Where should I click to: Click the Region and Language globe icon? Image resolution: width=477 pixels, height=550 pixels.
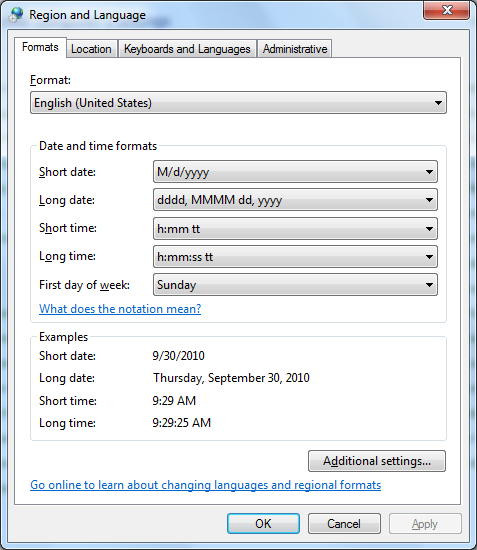tap(16, 14)
